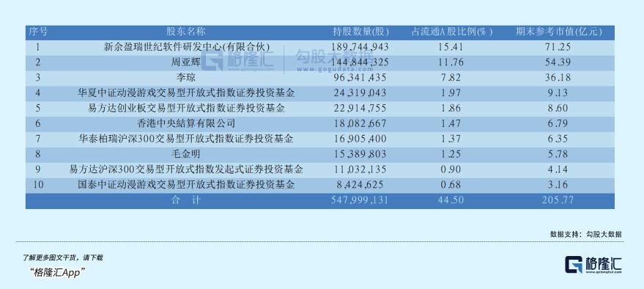Click the 合计 total row label
The width and height of the screenshot is (644, 289).
(x=185, y=201)
